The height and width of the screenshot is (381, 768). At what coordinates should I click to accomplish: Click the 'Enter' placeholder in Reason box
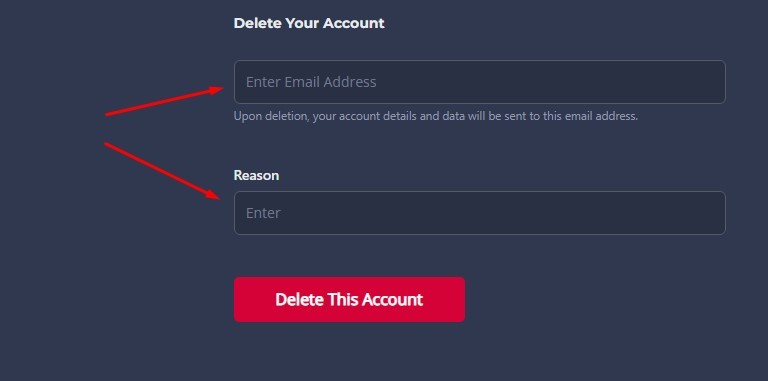[263, 213]
